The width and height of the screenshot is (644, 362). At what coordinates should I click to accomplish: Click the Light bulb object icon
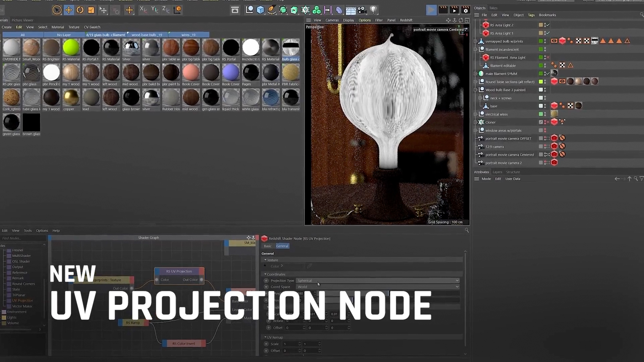click(373, 10)
